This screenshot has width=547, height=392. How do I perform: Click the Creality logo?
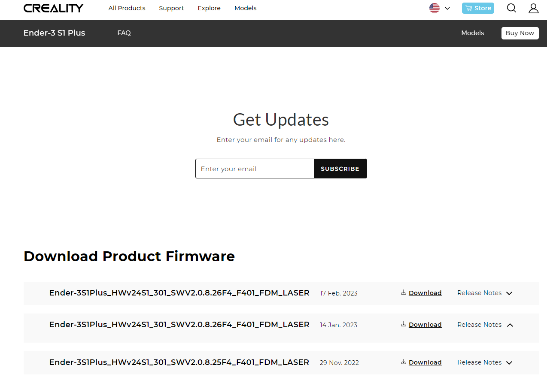coord(54,8)
